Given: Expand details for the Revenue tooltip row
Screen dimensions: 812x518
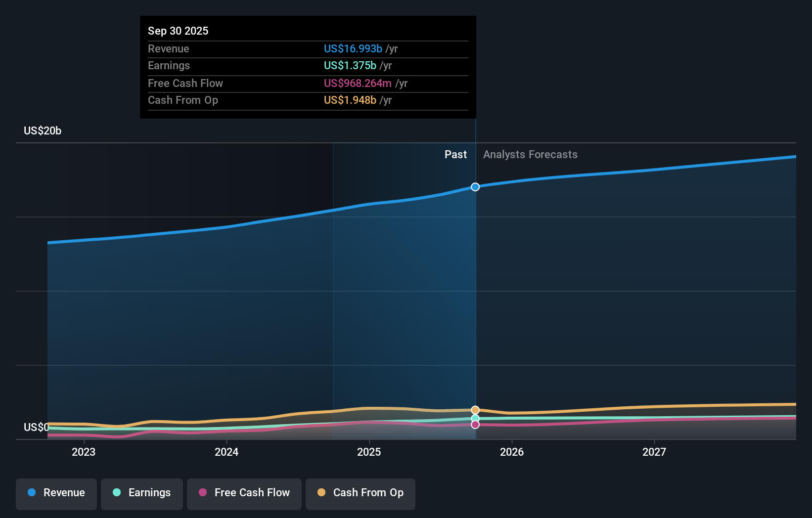Looking at the screenshot, I should 308,49.
